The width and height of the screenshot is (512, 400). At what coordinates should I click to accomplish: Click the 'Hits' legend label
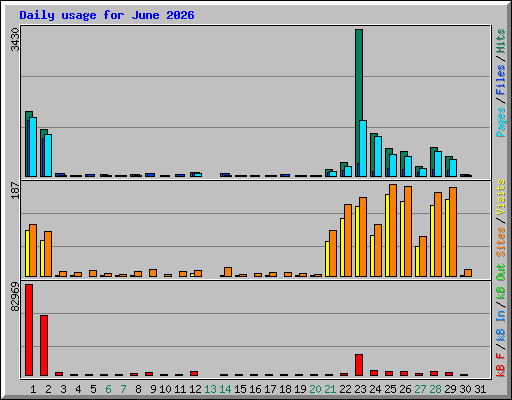pyautogui.click(x=501, y=41)
